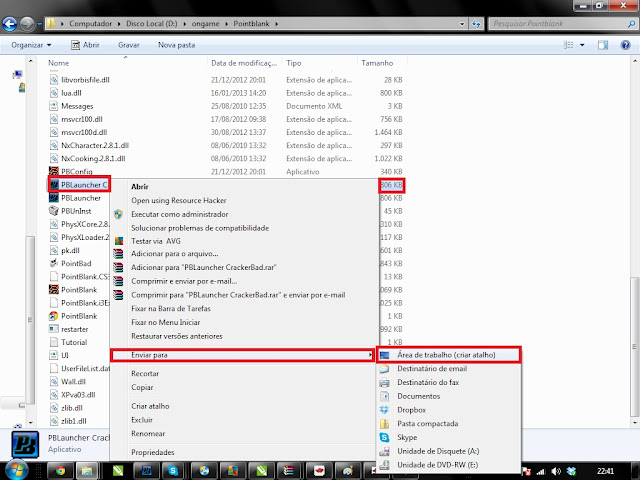
Task: Click the search magnifier icon
Action: point(631,24)
